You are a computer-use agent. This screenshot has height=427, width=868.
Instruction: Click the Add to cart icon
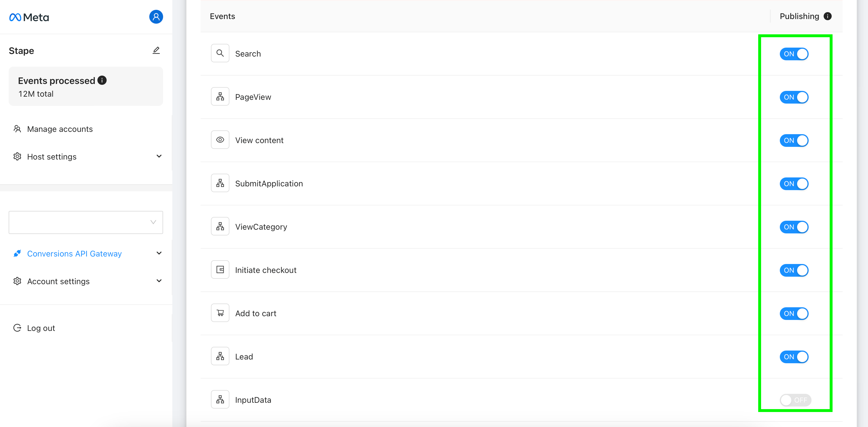point(220,313)
